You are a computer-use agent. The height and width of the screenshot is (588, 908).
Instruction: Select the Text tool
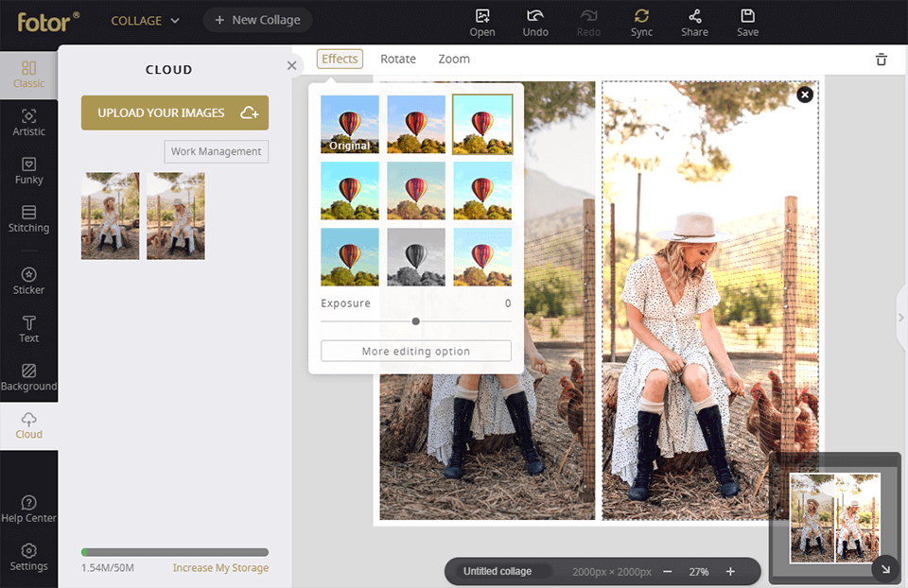28,329
